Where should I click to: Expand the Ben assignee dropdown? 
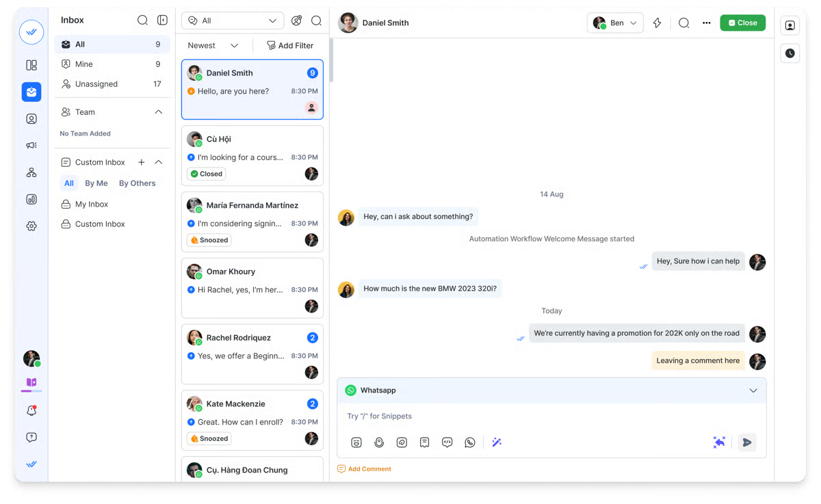pos(615,23)
